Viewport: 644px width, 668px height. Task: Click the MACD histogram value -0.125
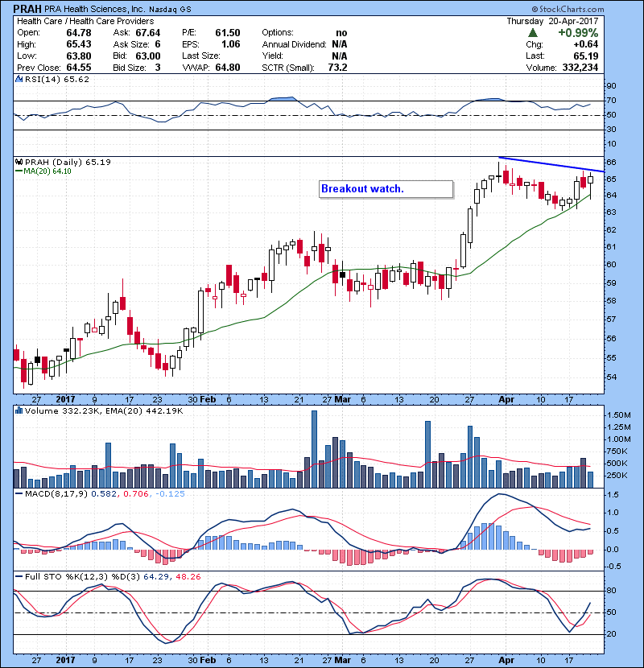(170, 494)
